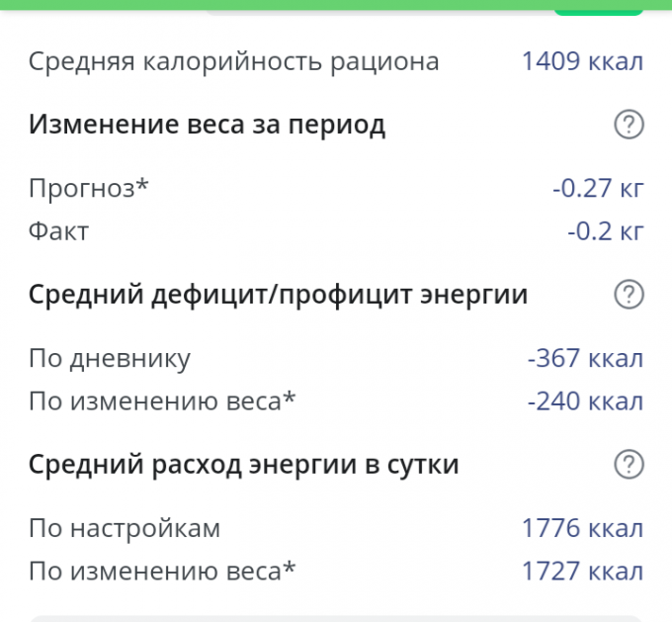672x622 pixels.
Task: Tap По изменению веса* under energy deficit
Action: pos(162,400)
